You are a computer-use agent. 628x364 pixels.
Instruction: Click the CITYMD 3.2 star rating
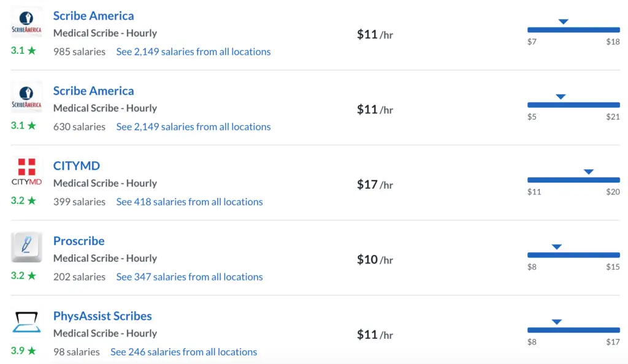(23, 200)
